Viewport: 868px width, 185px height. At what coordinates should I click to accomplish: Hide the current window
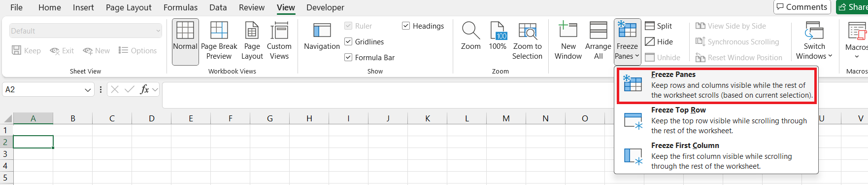tap(659, 42)
